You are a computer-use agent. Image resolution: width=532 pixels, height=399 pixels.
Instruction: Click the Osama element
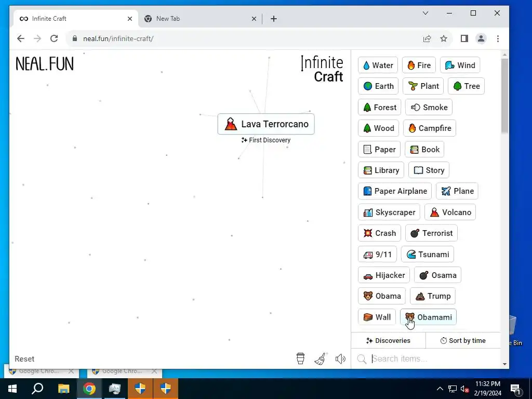tap(437, 275)
